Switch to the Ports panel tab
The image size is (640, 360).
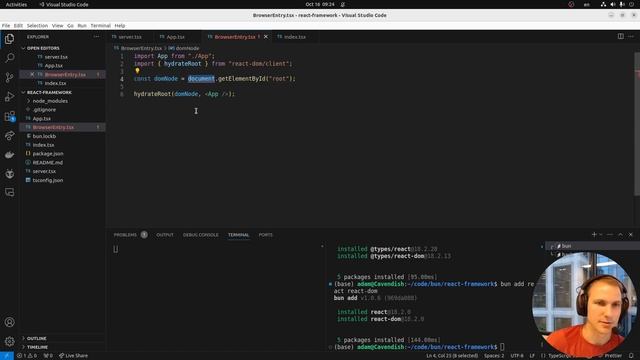265,235
